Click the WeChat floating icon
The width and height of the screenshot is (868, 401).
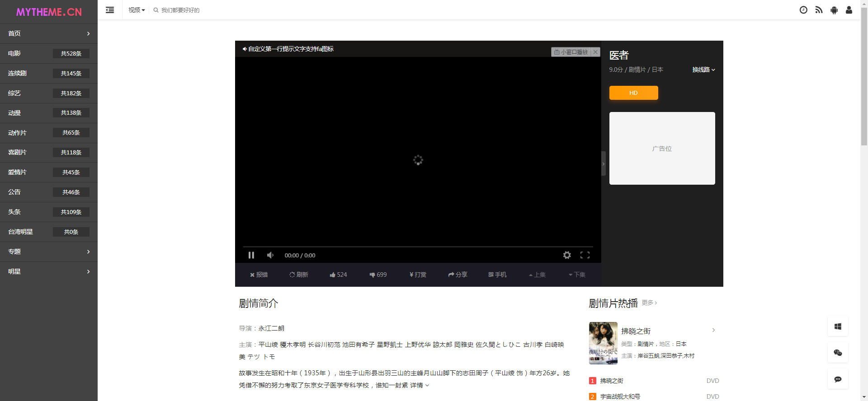tap(838, 353)
